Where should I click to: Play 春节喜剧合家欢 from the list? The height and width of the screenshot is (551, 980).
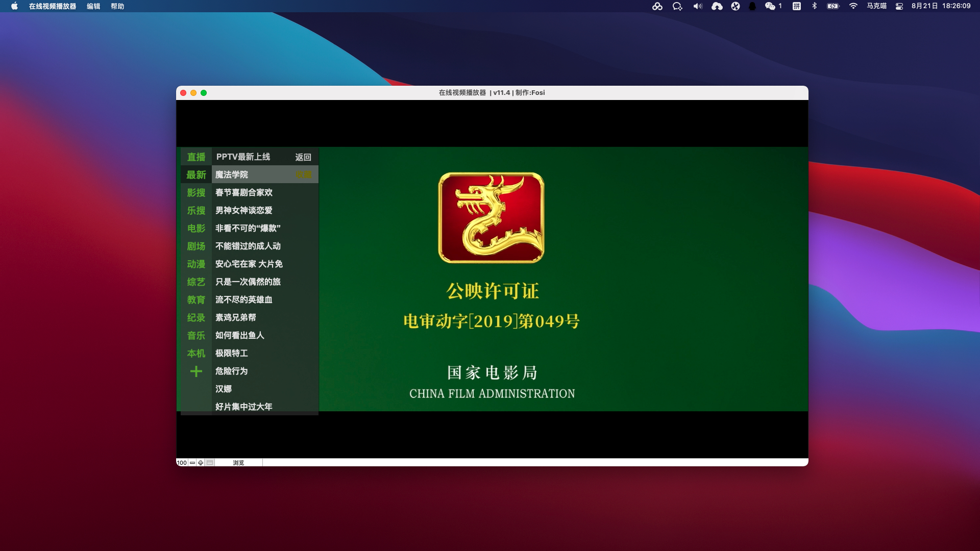265,192
